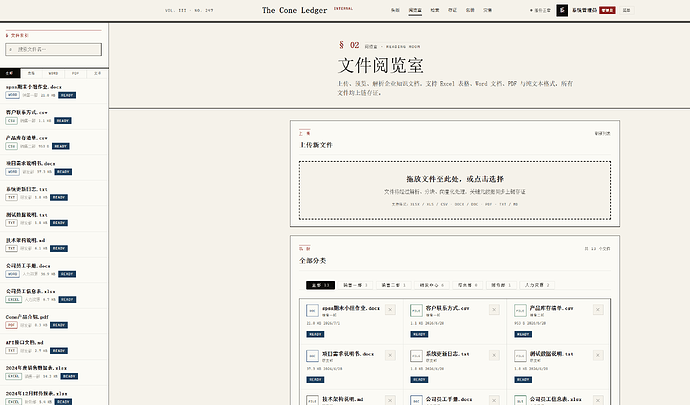Select 系统更新日志.txt in the sidebar list
Viewport: 690px width, 405px height.
coord(54,193)
